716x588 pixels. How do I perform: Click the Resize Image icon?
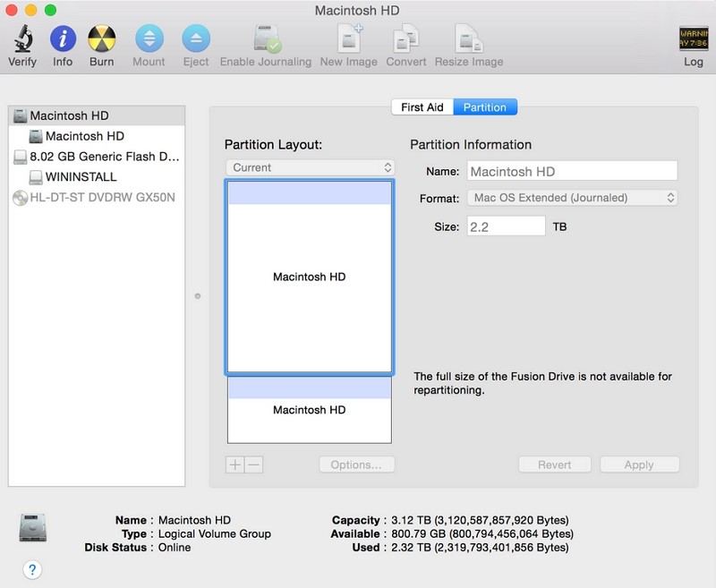[469, 38]
